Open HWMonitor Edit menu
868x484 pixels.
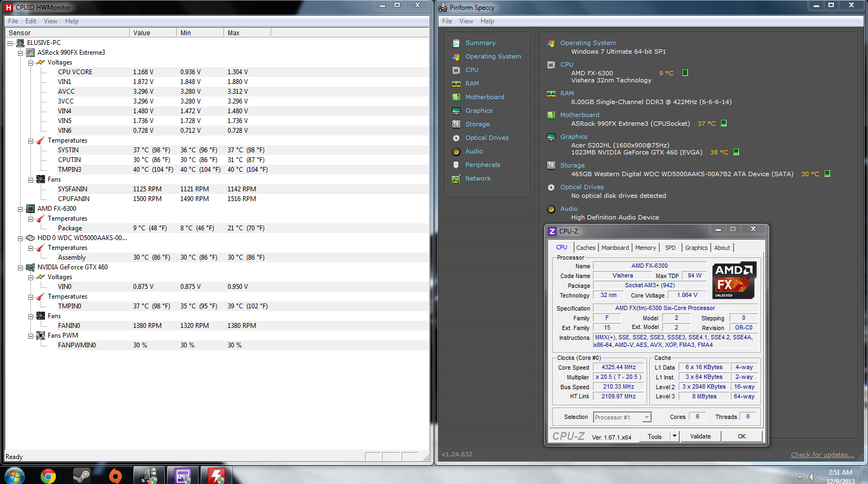[31, 21]
